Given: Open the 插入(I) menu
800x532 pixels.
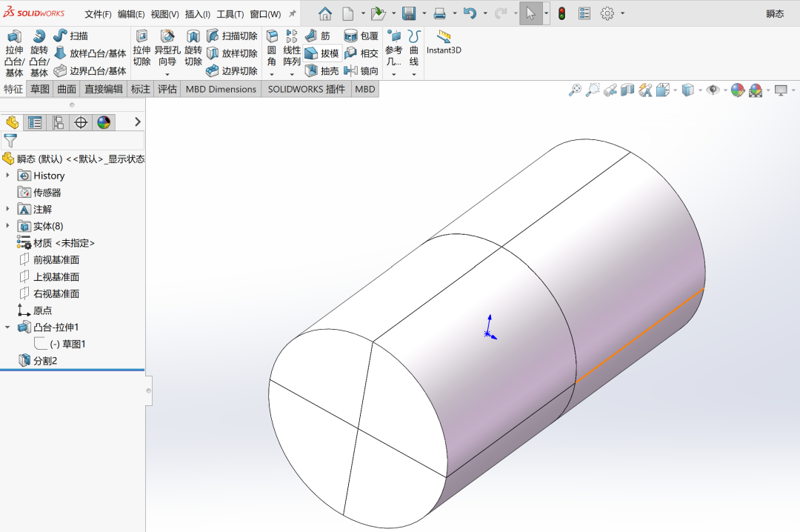Looking at the screenshot, I should click(198, 14).
